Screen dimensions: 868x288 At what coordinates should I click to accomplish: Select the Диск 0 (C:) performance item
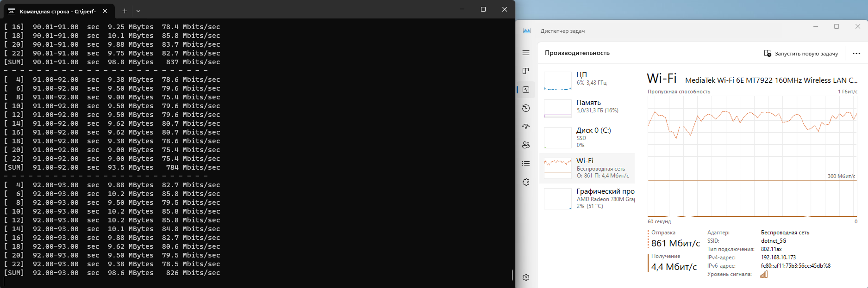pyautogui.click(x=587, y=137)
